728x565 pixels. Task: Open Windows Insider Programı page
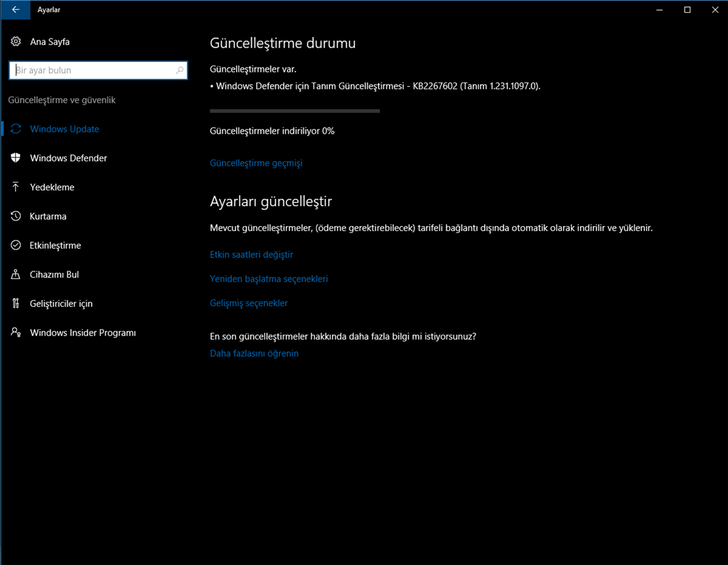point(83,333)
